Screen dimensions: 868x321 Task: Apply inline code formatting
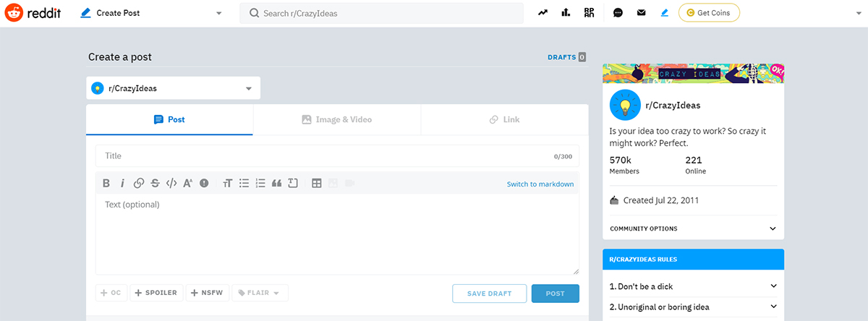(x=171, y=184)
